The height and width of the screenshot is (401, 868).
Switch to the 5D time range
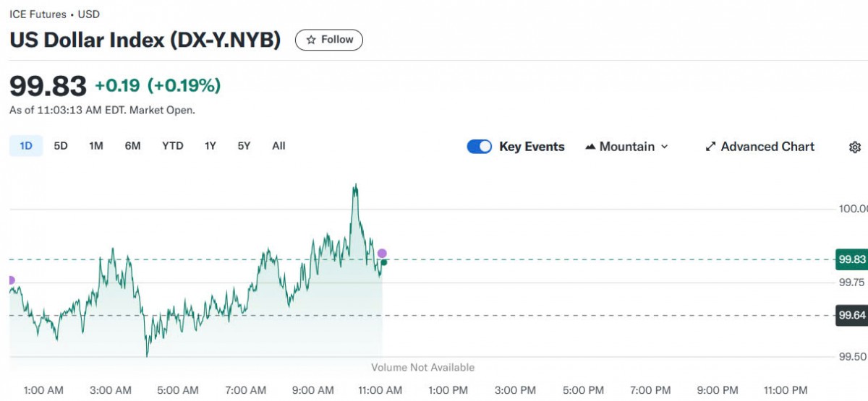pyautogui.click(x=61, y=146)
